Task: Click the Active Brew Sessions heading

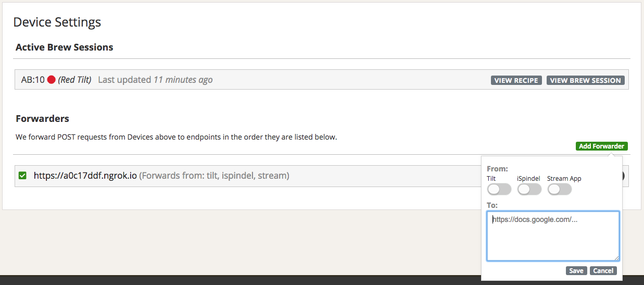Action: (65, 47)
